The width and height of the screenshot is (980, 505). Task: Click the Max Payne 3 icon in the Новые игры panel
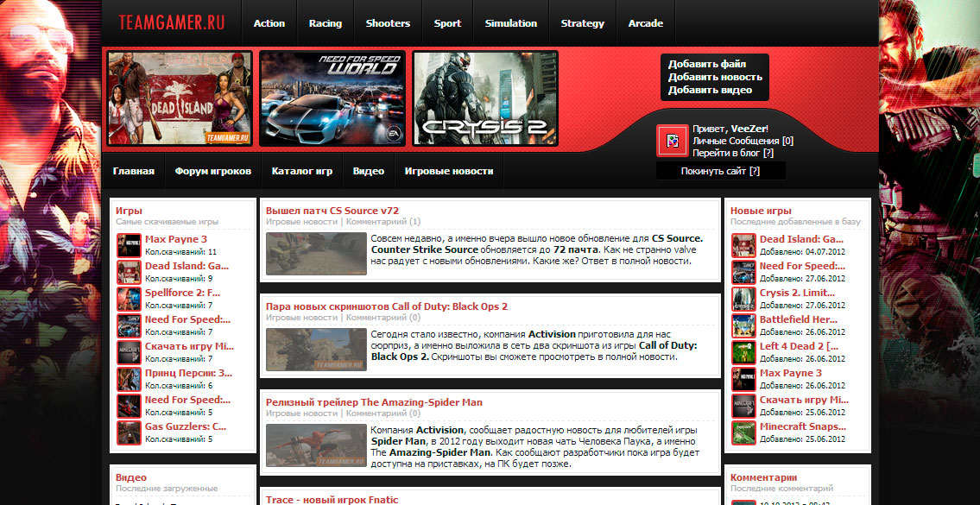[743, 379]
